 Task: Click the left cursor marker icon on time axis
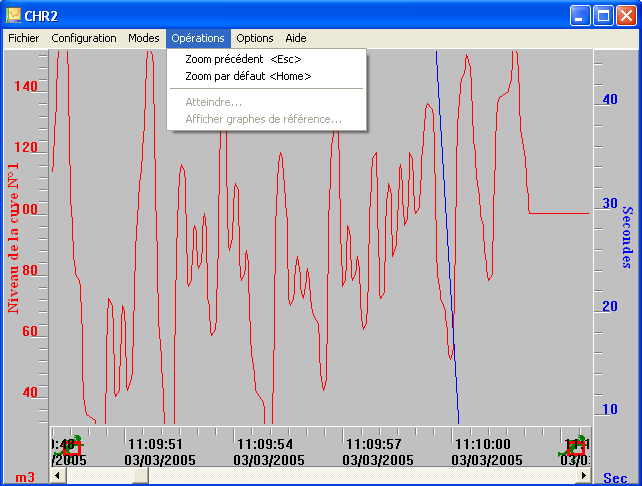coord(70,446)
